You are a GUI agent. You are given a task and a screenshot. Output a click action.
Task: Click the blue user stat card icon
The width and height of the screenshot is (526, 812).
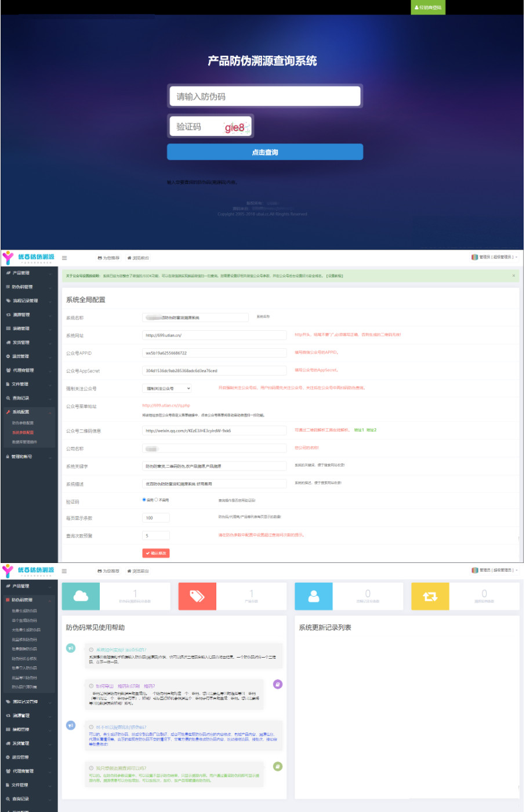[x=314, y=596]
